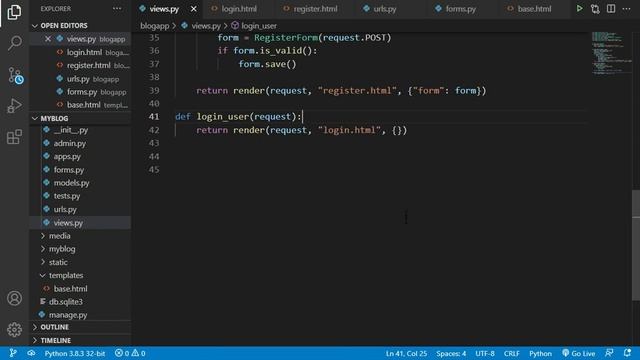Select login.html in Open Editors

coord(84,52)
